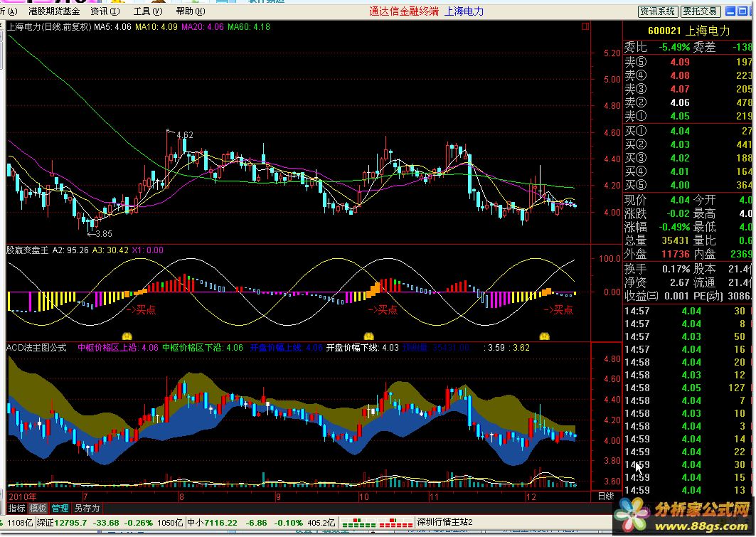Click the 3.85 low price marker
Viewport: 756px width, 537px height.
pos(103,234)
